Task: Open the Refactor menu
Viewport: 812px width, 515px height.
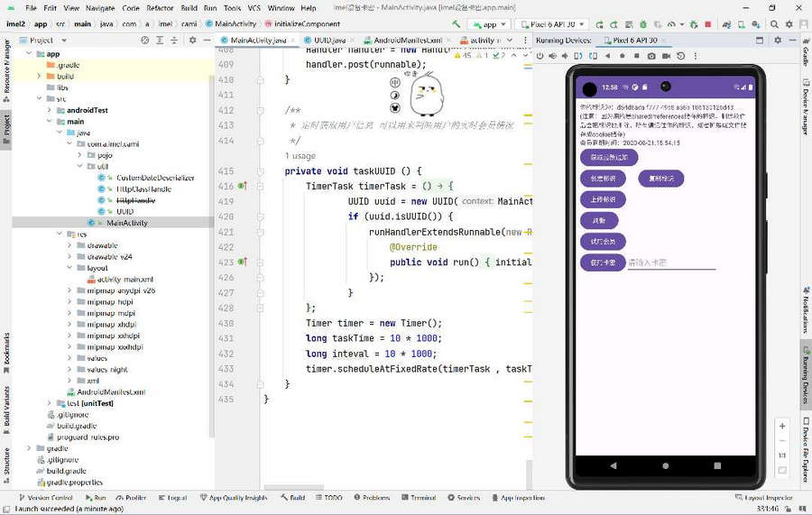Action: click(160, 7)
